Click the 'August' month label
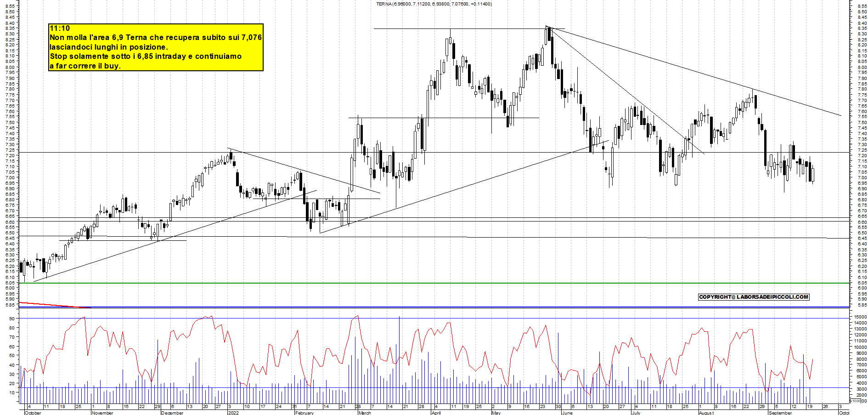The height and width of the screenshot is (415, 868). [x=706, y=413]
